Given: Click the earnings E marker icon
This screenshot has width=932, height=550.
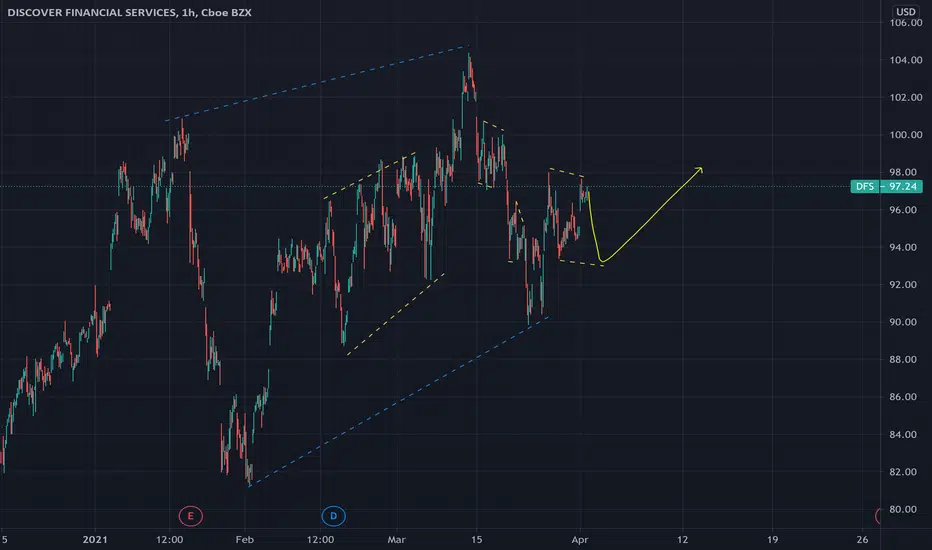Looking at the screenshot, I should (190, 516).
